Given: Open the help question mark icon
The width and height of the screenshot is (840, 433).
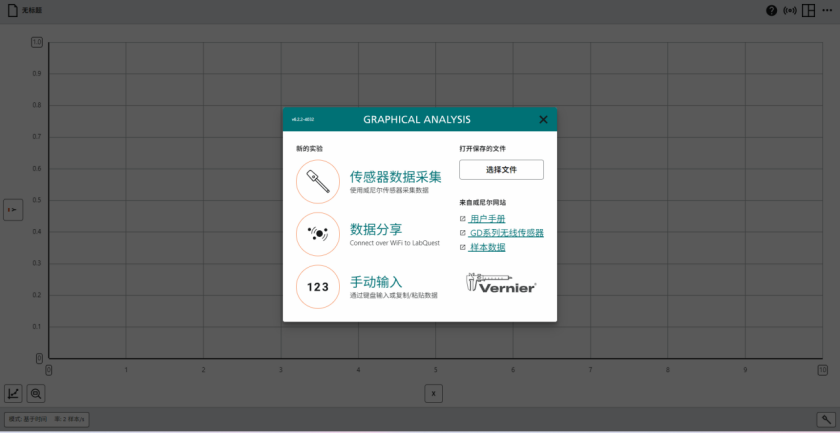Looking at the screenshot, I should pos(771,11).
